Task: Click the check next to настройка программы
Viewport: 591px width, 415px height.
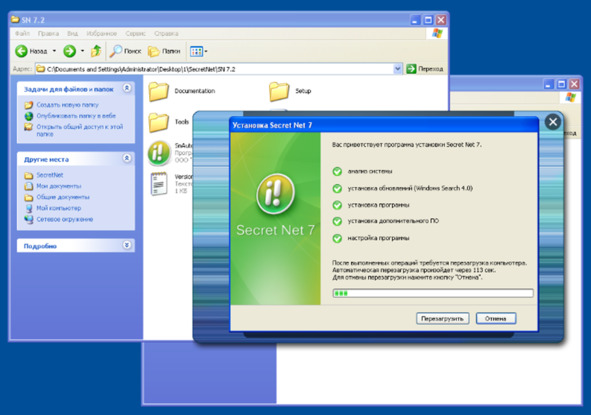Action: [337, 238]
